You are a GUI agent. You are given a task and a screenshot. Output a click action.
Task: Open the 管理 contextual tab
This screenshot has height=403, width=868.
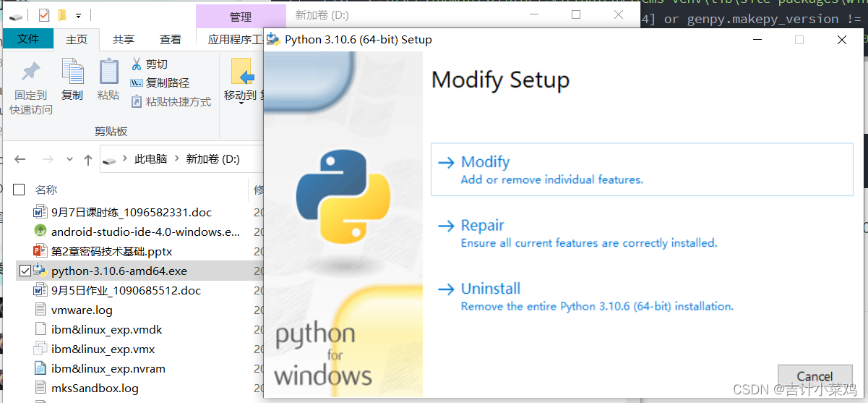pyautogui.click(x=241, y=17)
